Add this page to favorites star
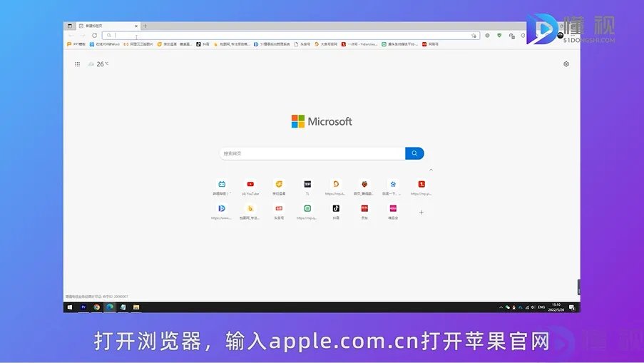644x363 pixels. (x=474, y=36)
